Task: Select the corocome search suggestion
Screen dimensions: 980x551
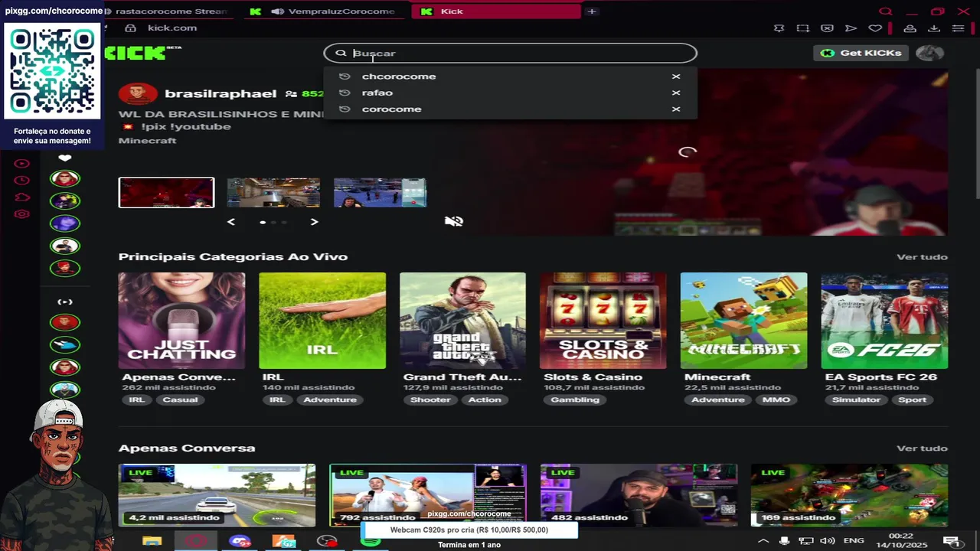Action: (391, 109)
